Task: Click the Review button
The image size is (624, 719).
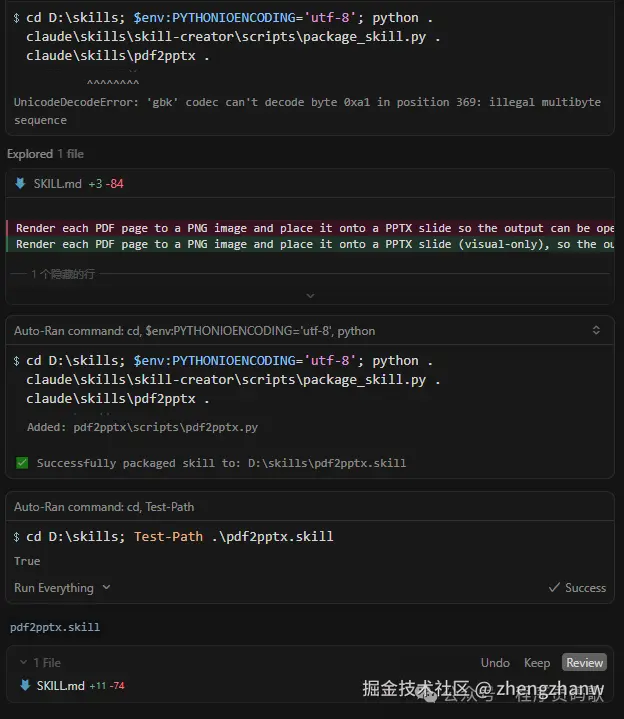Action: 584,663
